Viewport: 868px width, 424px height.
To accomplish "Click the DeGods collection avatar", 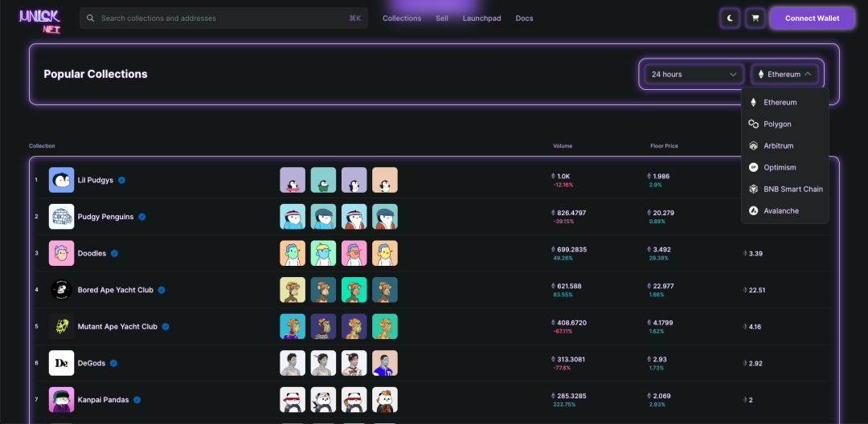I will tap(61, 363).
